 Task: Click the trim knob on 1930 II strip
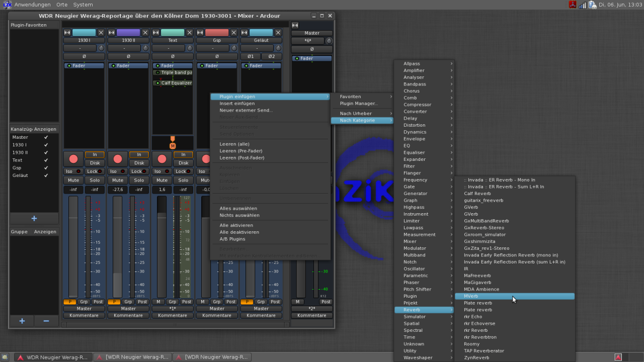145,48
